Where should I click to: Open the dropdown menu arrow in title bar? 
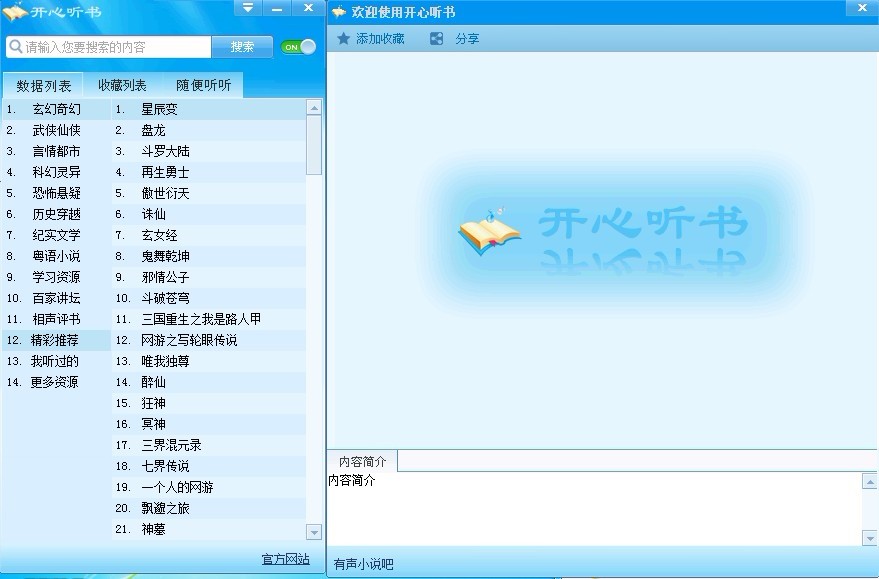pos(248,7)
